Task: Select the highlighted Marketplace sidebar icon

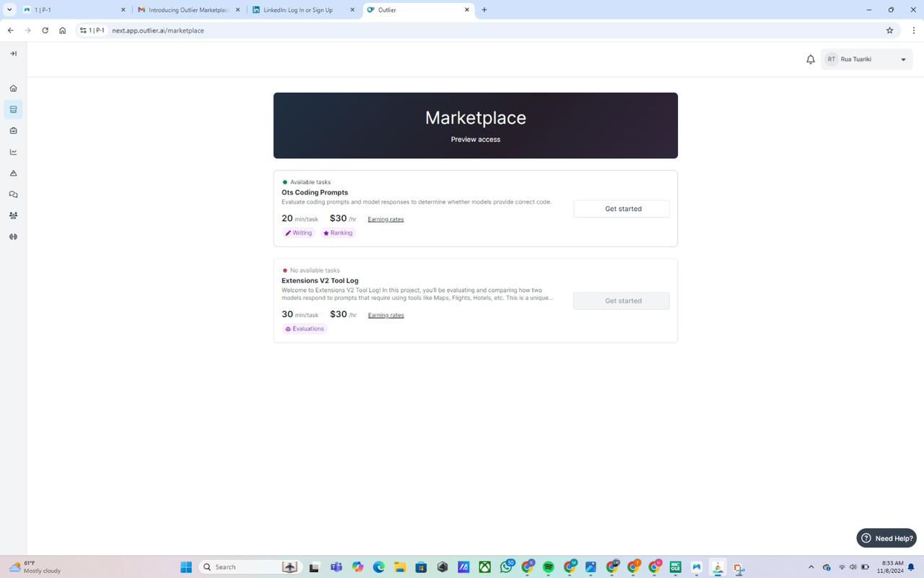Action: click(x=13, y=110)
